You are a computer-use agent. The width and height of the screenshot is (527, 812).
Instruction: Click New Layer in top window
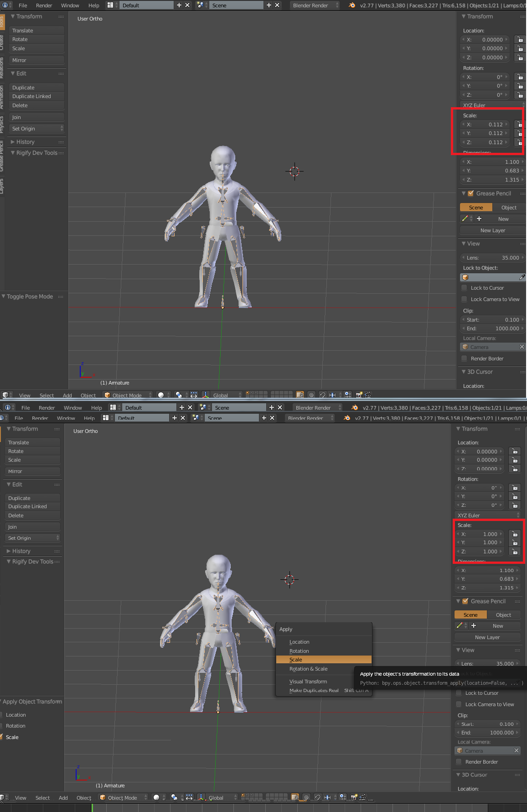(493, 230)
